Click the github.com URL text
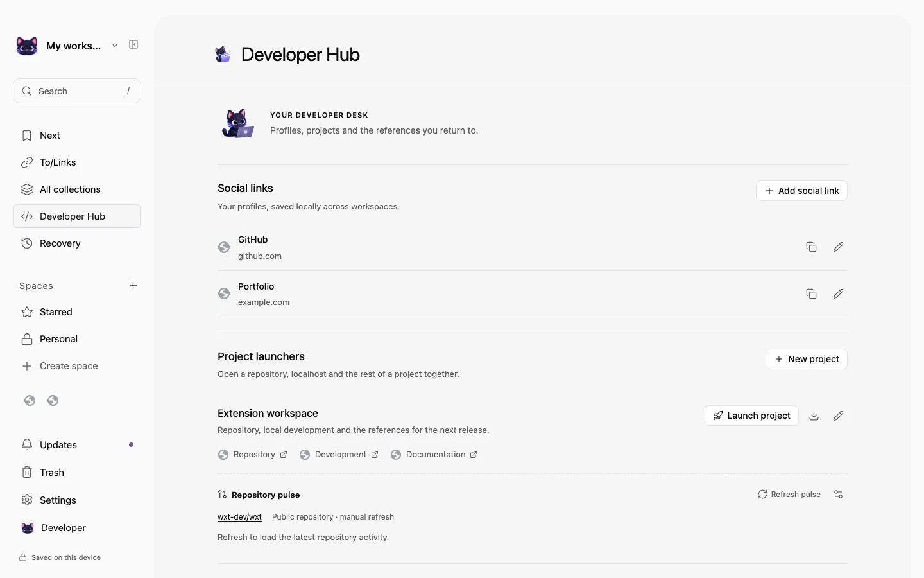 260,256
